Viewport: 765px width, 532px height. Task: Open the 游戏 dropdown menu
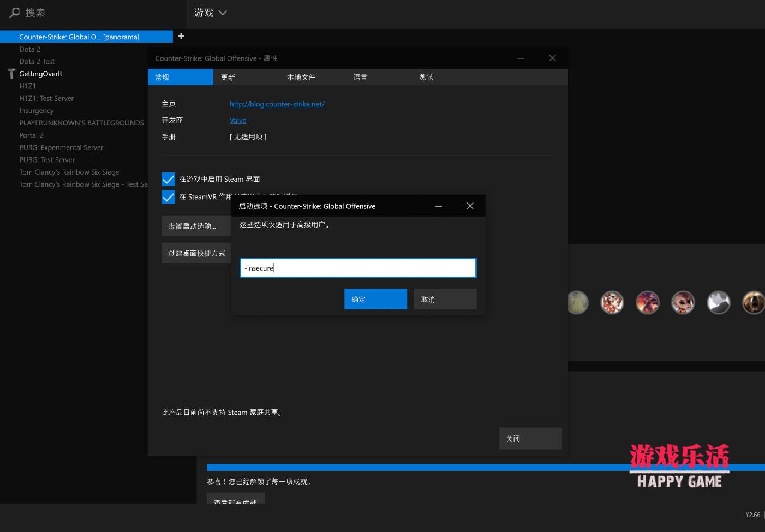(x=210, y=12)
